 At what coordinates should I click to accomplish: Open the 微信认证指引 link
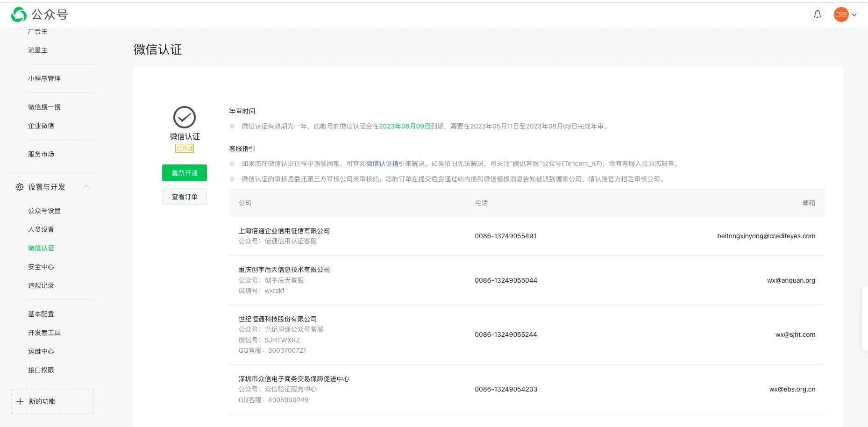(x=385, y=164)
